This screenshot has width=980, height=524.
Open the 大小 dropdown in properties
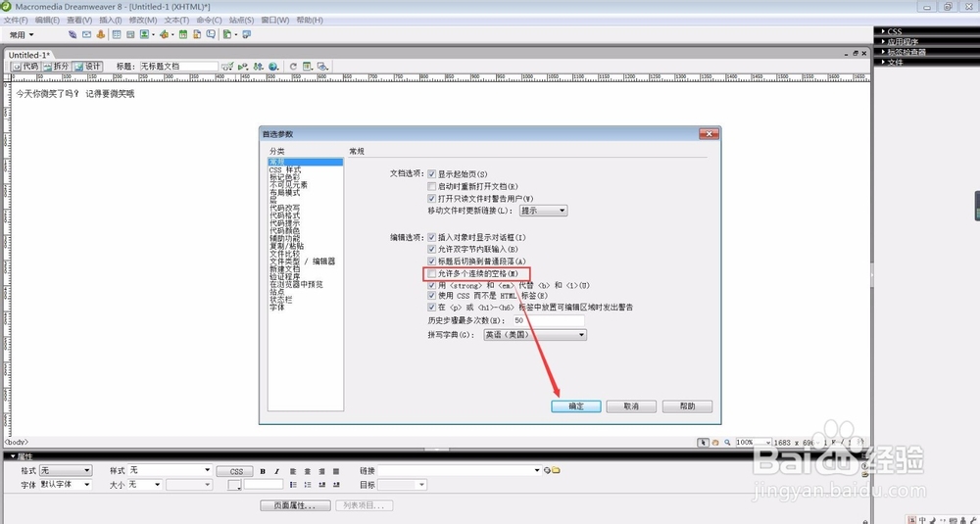pos(145,485)
